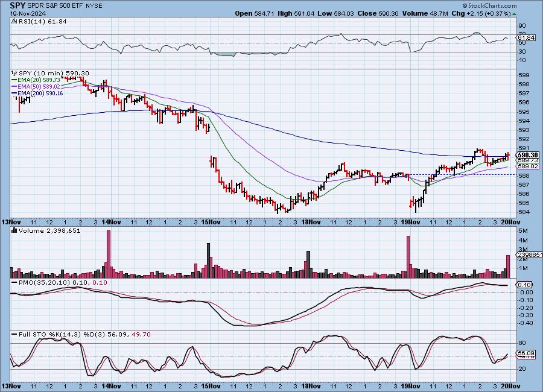Click the RSI(14) indicator line icon

tap(14, 21)
